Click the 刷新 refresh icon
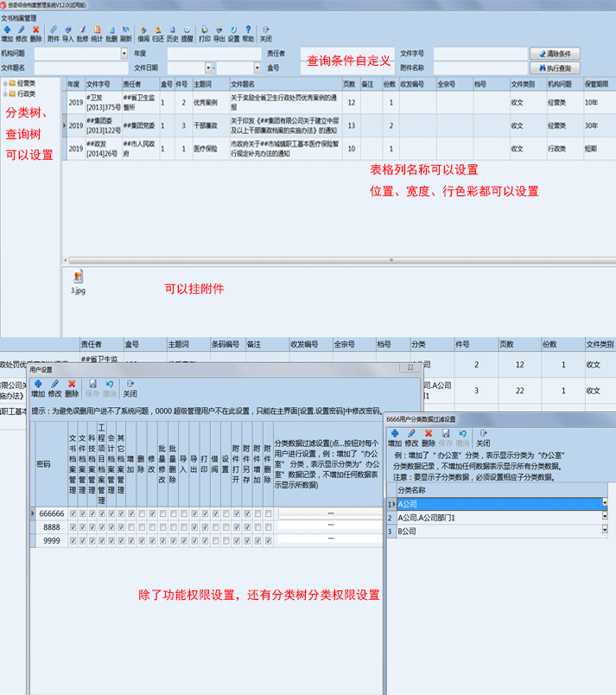This screenshot has width=616, height=695. [x=126, y=29]
